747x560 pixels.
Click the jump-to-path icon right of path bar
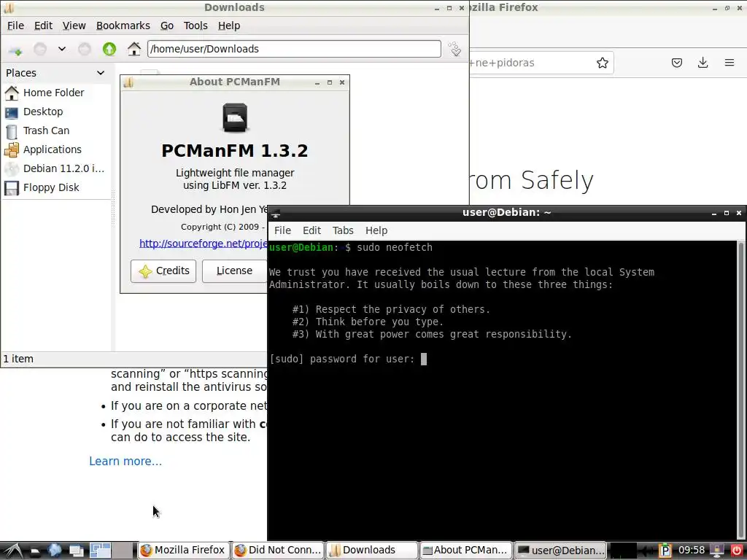(454, 49)
